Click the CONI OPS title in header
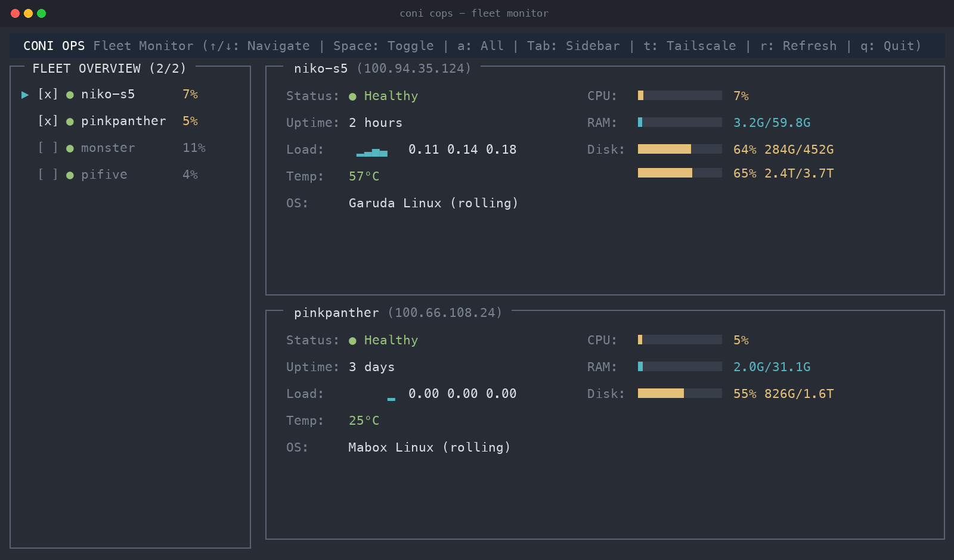954x560 pixels. point(54,46)
